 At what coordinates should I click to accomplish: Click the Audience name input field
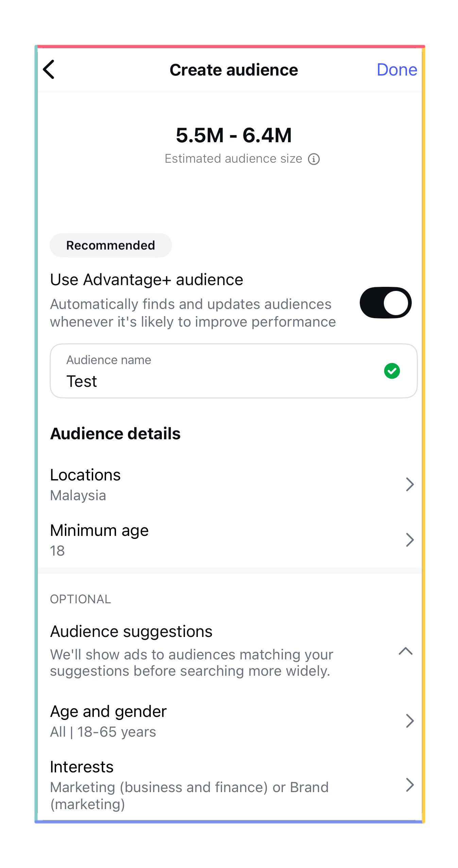point(234,371)
